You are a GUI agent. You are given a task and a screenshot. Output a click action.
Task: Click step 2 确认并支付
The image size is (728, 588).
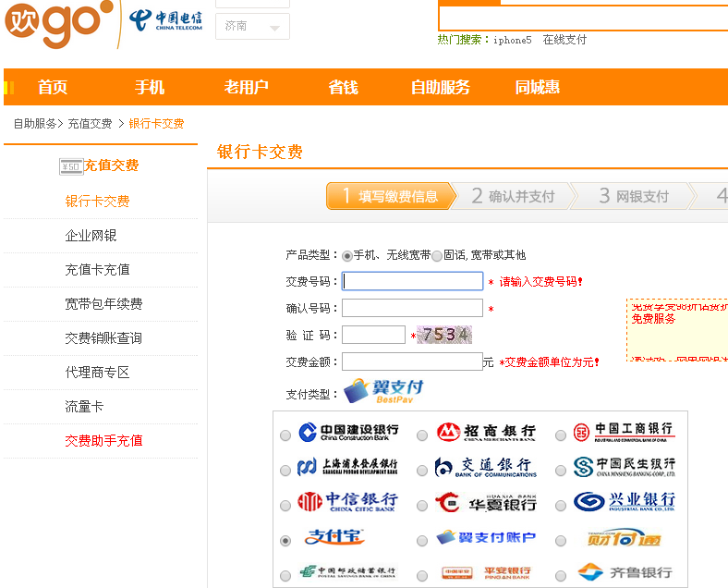513,196
